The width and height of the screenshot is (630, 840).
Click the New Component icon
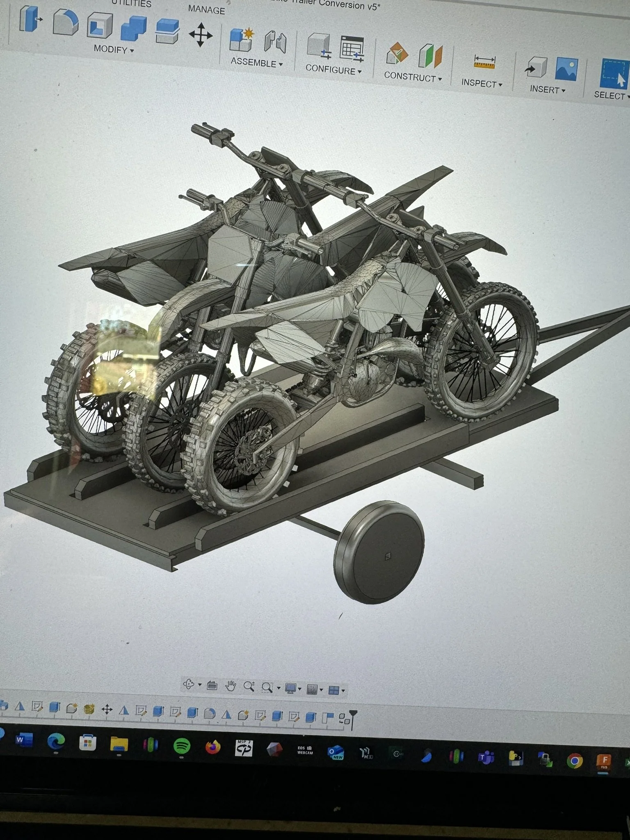242,40
